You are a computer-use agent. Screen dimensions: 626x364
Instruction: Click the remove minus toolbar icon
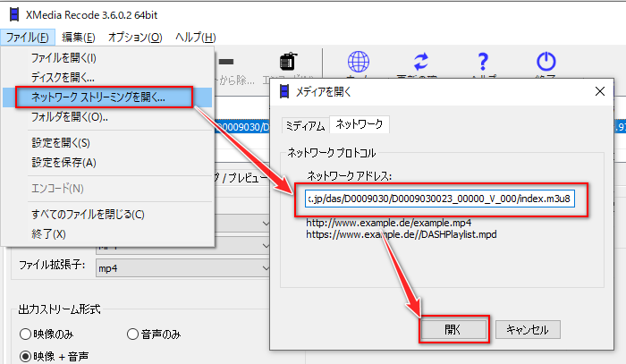tap(226, 62)
